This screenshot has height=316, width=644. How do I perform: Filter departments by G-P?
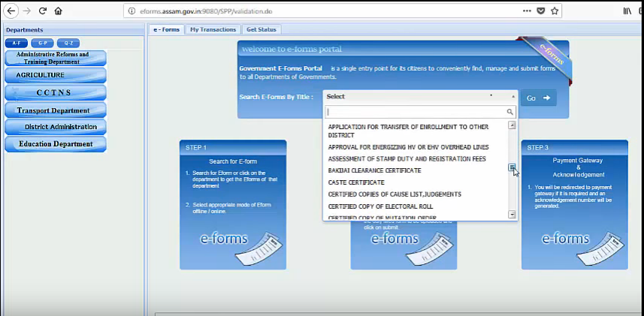(42, 43)
